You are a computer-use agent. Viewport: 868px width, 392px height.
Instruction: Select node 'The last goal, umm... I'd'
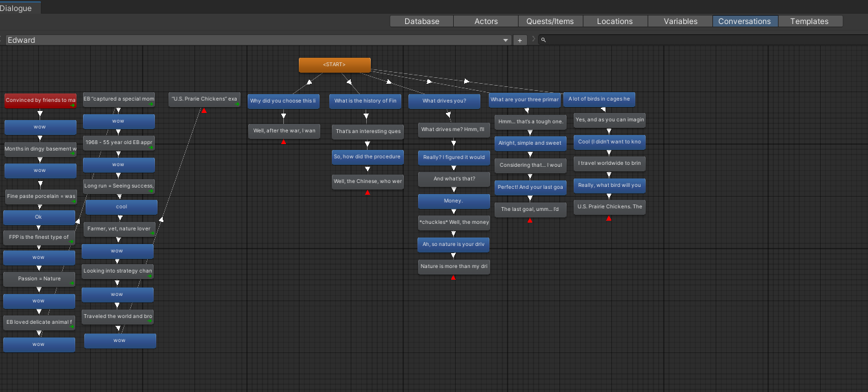[x=530, y=210]
